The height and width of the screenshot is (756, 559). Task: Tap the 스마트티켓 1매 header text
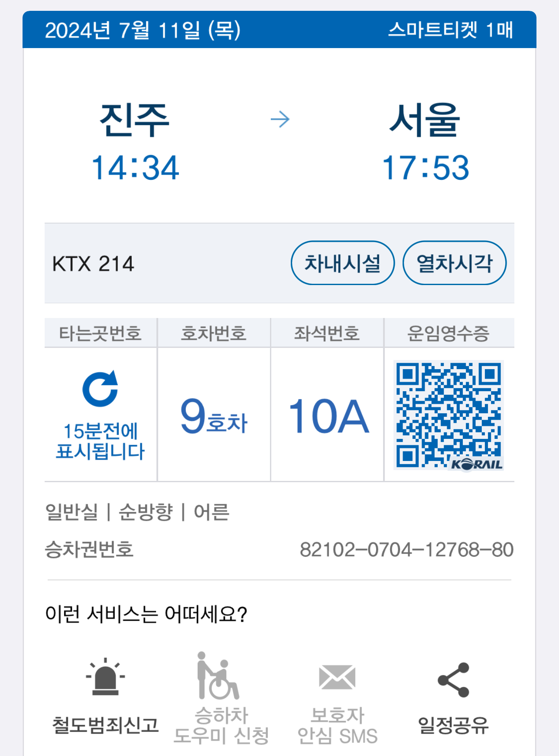(451, 30)
